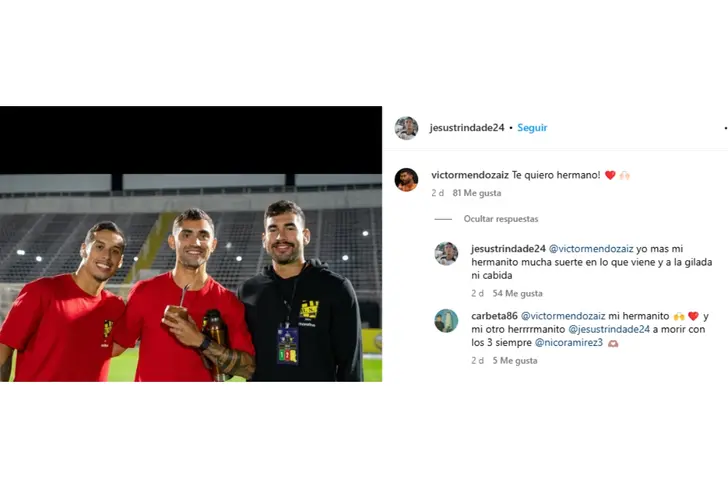Open jesustrindade24 profile avatar in post header
The image size is (728, 488).
click(406, 128)
